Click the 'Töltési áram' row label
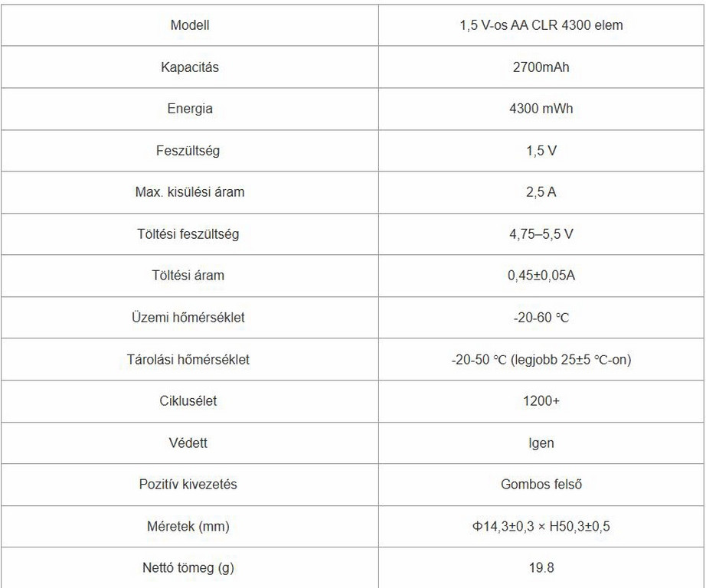 coord(190,276)
